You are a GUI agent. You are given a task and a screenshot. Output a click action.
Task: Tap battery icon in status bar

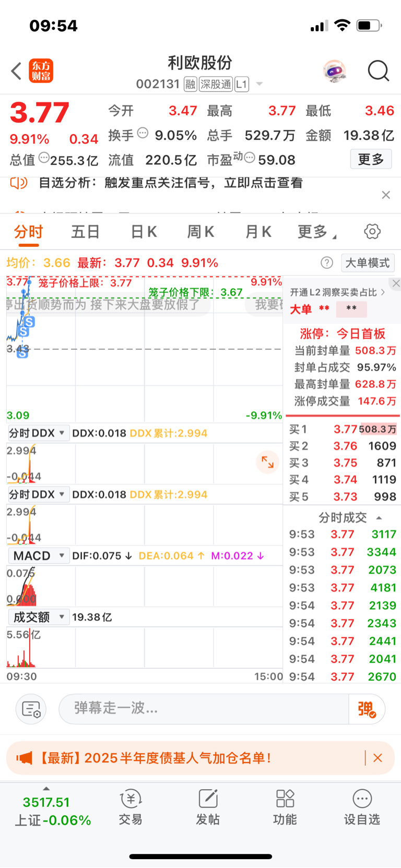click(x=369, y=25)
